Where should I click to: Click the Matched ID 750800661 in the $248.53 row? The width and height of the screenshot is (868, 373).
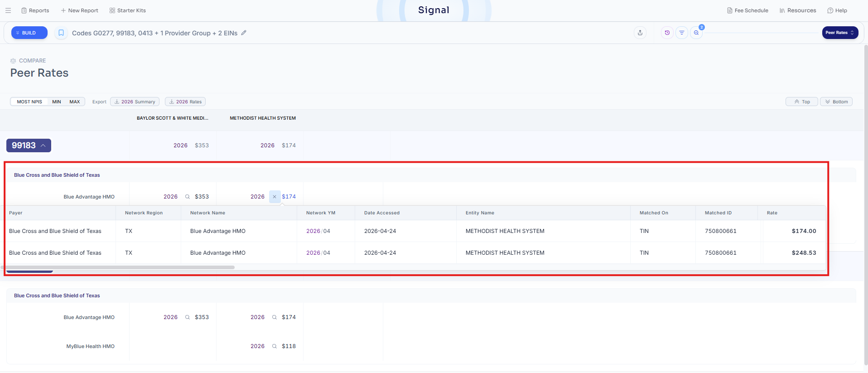(721, 253)
